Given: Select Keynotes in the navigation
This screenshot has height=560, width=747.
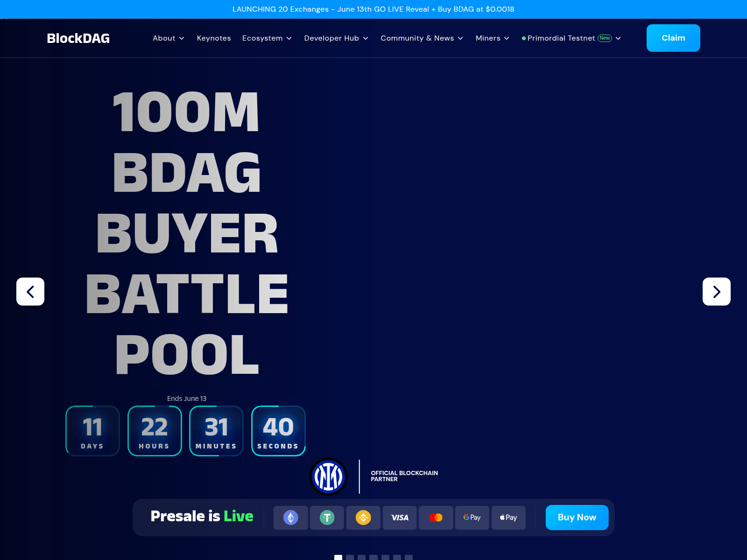Looking at the screenshot, I should click(x=214, y=38).
